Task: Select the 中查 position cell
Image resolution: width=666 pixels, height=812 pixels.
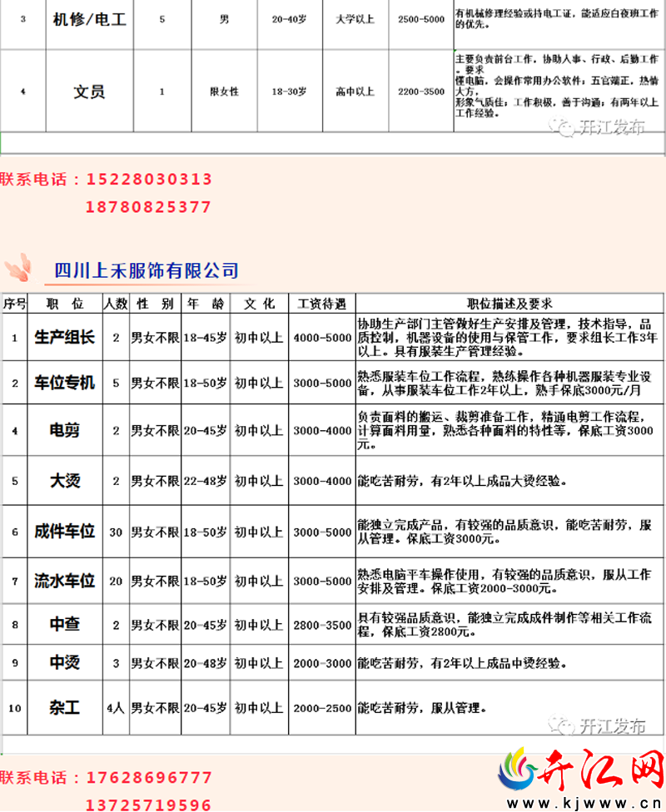Action: coord(65,625)
